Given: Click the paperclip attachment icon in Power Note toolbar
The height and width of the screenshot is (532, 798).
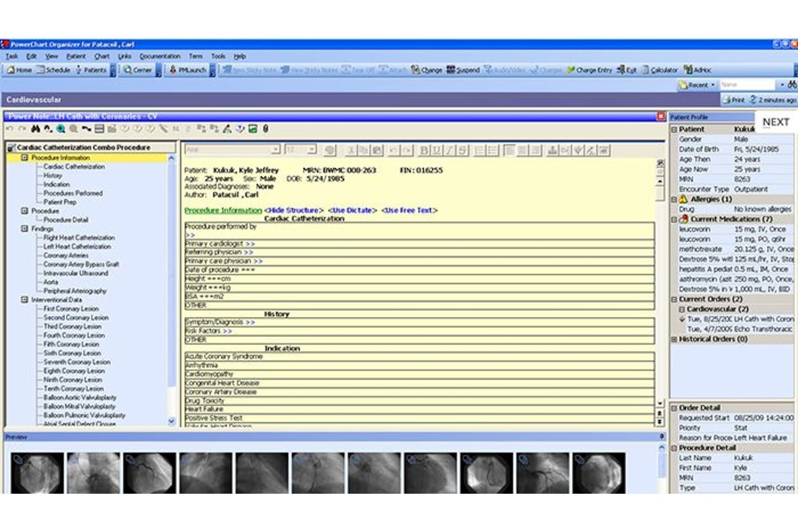Looking at the screenshot, I should (265, 129).
